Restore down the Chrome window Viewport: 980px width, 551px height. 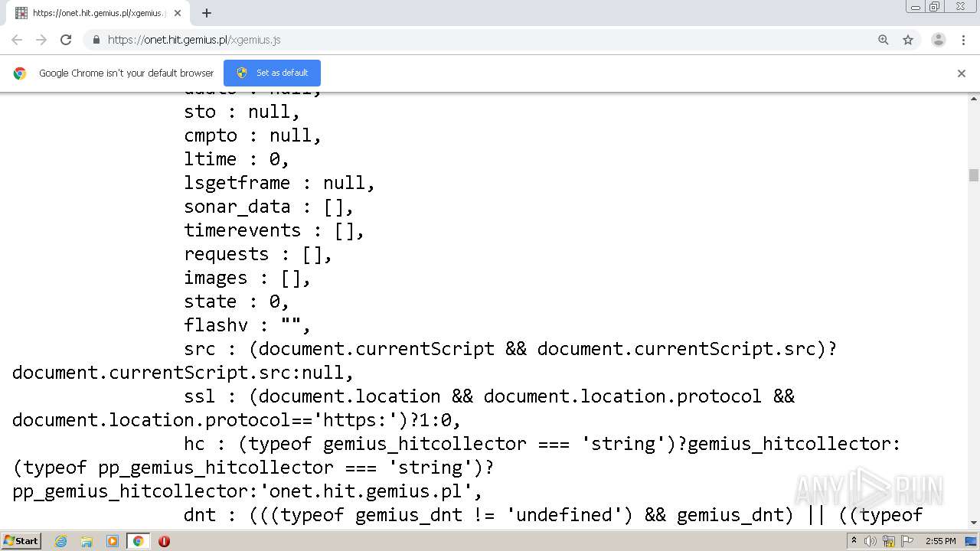pos(935,7)
